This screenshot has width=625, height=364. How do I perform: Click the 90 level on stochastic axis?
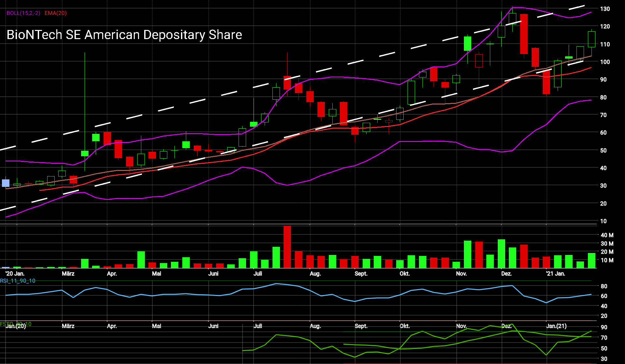point(604,327)
